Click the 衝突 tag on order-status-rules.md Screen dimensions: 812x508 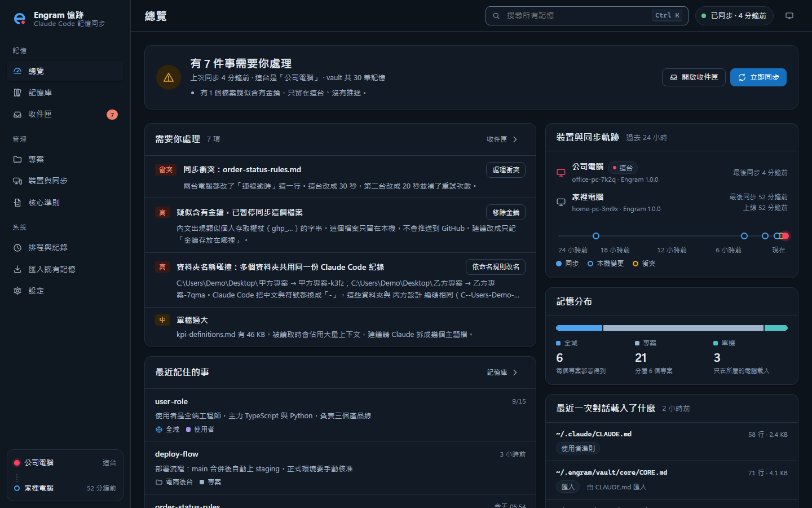click(166, 170)
